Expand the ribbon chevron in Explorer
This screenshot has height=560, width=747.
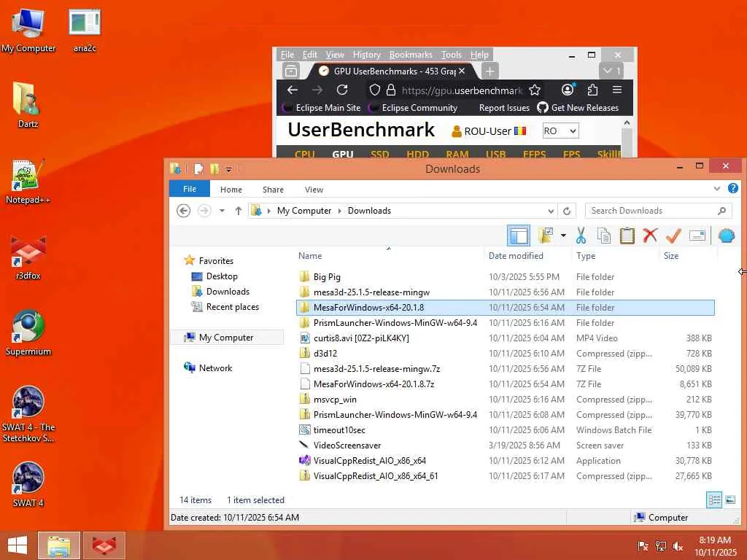(x=717, y=189)
